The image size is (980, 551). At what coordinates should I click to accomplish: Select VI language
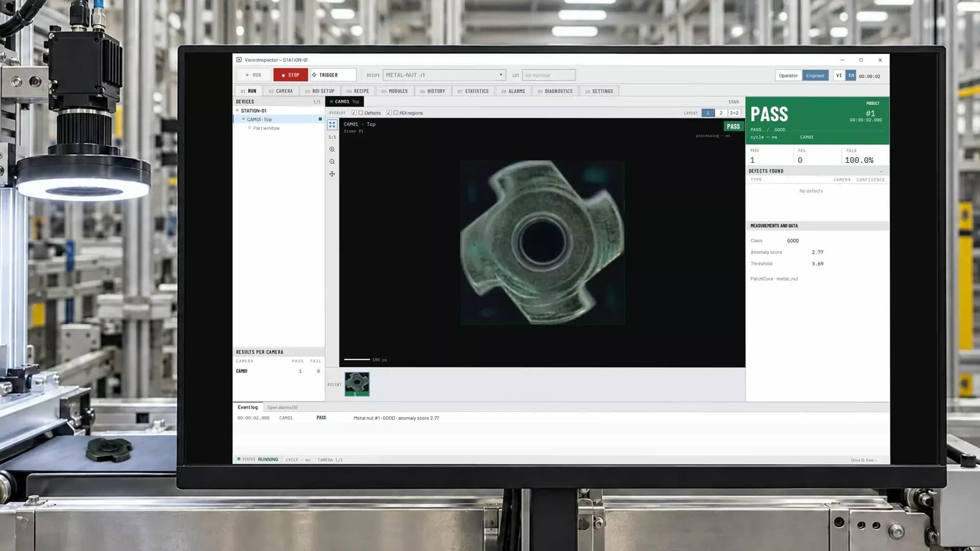(839, 76)
